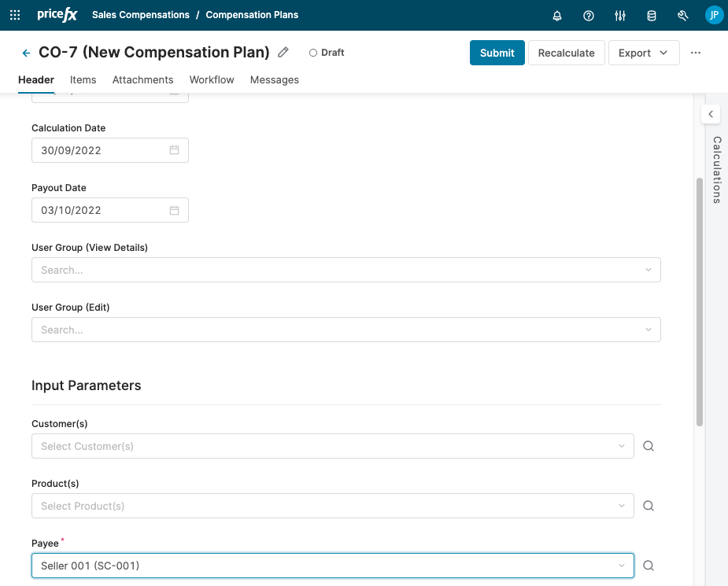The height and width of the screenshot is (586, 728).
Task: Click the JP user avatar
Action: click(713, 15)
